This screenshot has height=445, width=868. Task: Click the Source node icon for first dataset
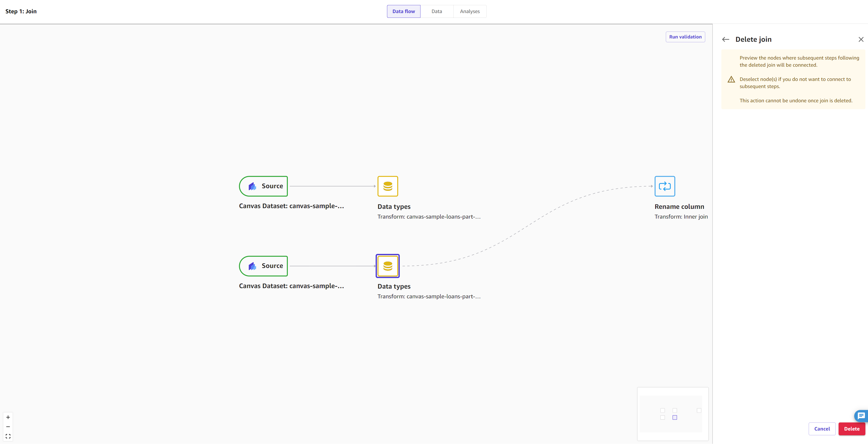click(x=252, y=186)
